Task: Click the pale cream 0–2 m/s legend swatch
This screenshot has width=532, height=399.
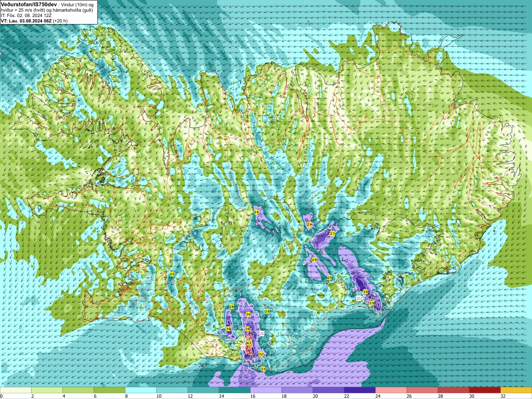Action: (16, 390)
